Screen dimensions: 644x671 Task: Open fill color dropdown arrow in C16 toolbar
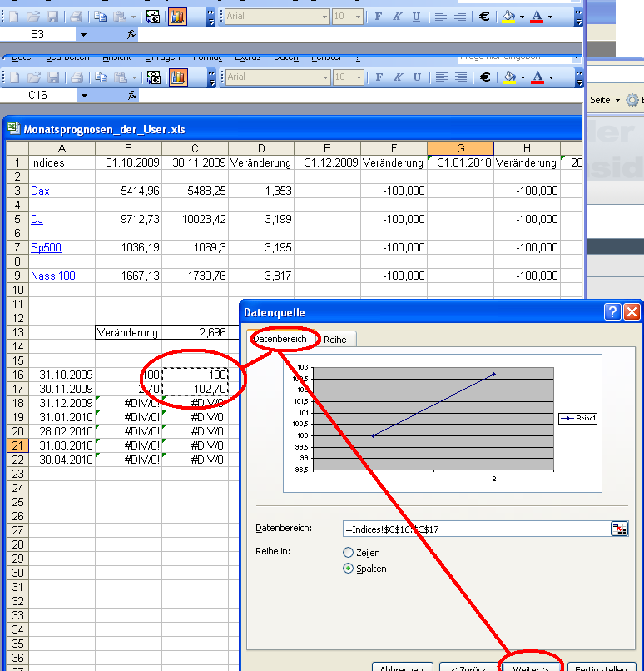coord(523,78)
